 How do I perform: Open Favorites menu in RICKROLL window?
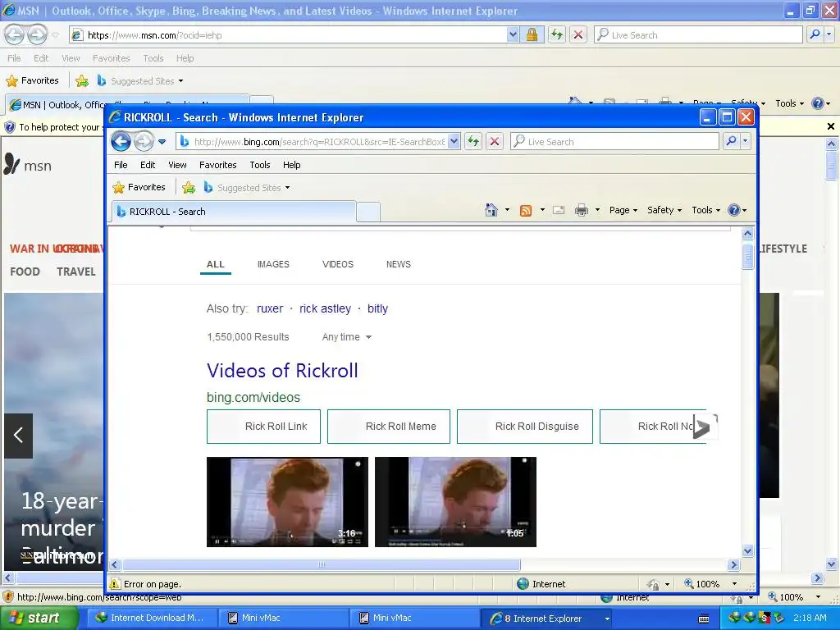point(217,165)
